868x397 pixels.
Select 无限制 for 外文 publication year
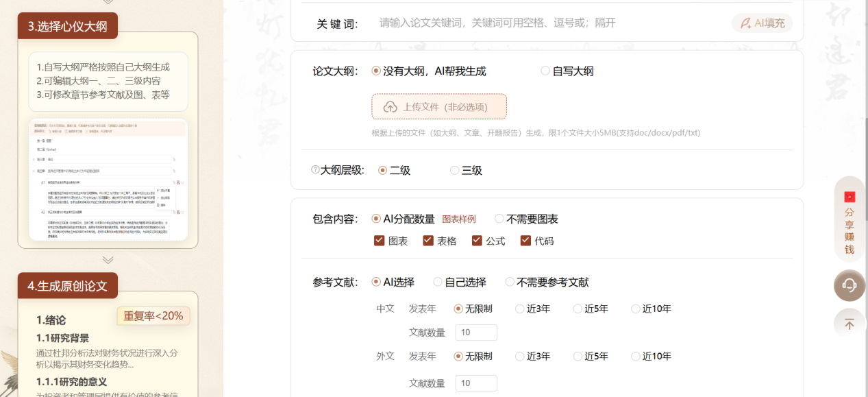[458, 356]
